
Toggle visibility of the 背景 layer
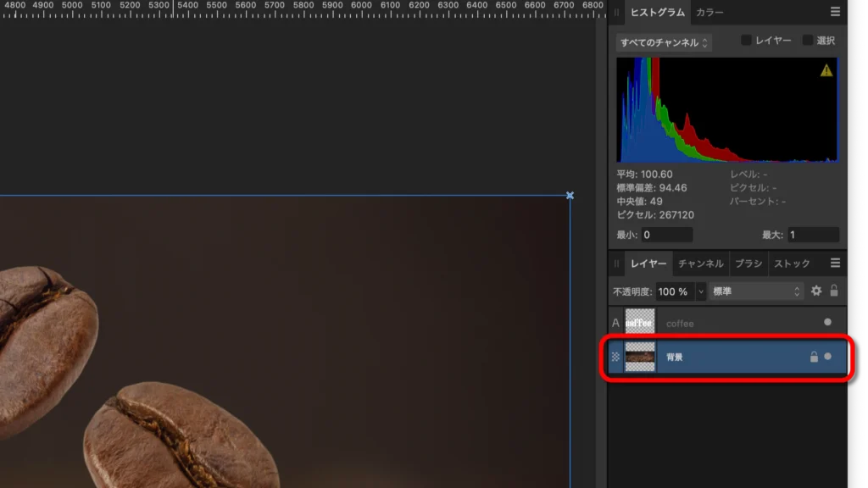[828, 357]
